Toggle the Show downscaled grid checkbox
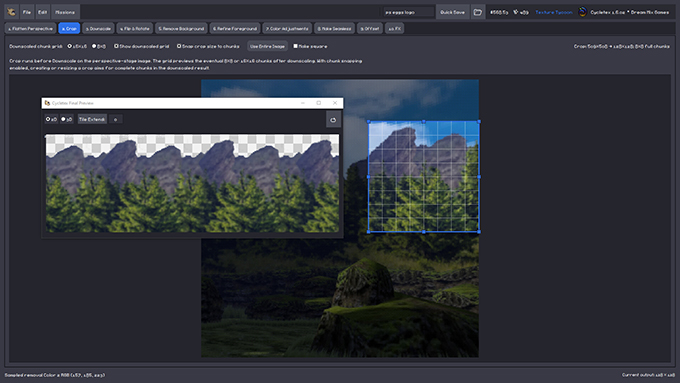Viewport: 680px width, 383px height. click(x=116, y=46)
